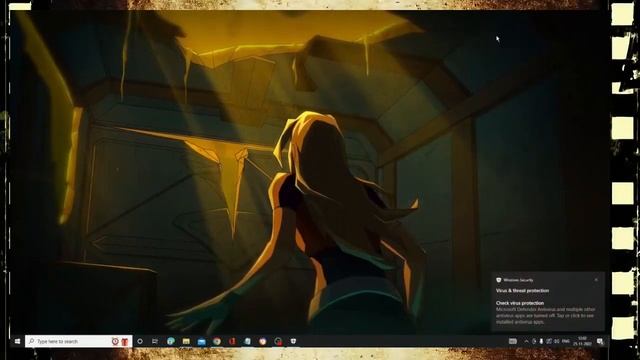Screen dimensions: 640x360
Task: Click the microphone icon in system tray
Action: click(541, 341)
